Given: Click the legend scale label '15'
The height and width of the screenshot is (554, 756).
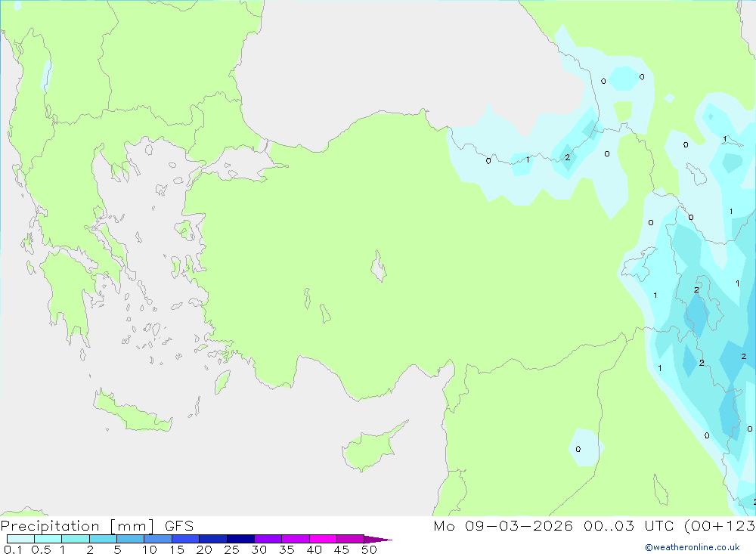Looking at the screenshot, I should (177, 549).
